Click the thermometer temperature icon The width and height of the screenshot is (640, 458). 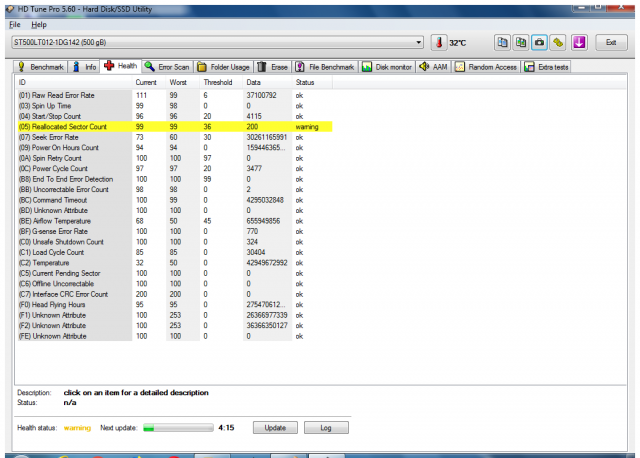click(439, 43)
